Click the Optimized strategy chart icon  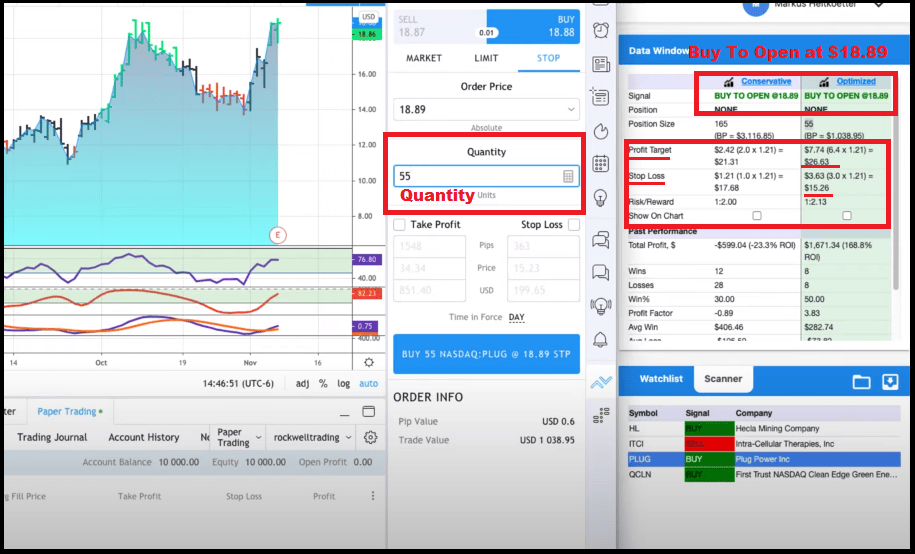824,82
